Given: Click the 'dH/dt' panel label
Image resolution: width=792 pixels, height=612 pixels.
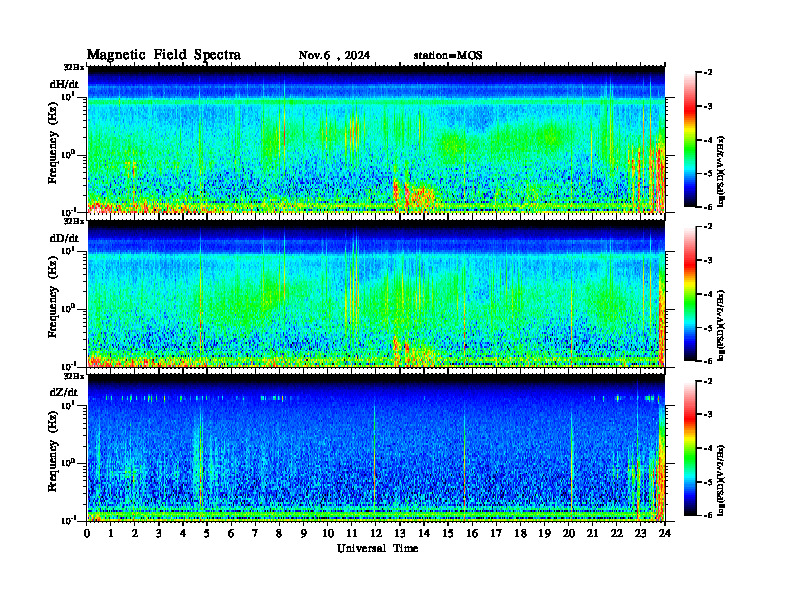Looking at the screenshot, I should point(64,84).
